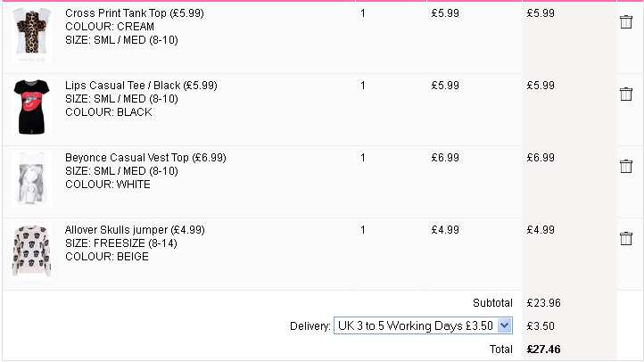Click the Delivery label text
This screenshot has height=362, width=644.
pos(310,326)
